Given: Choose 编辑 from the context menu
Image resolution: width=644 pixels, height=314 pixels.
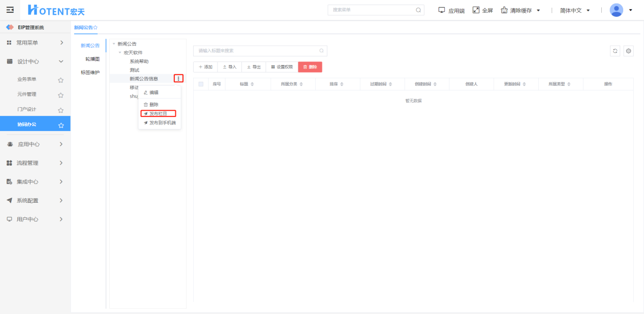Looking at the screenshot, I should pos(160,92).
